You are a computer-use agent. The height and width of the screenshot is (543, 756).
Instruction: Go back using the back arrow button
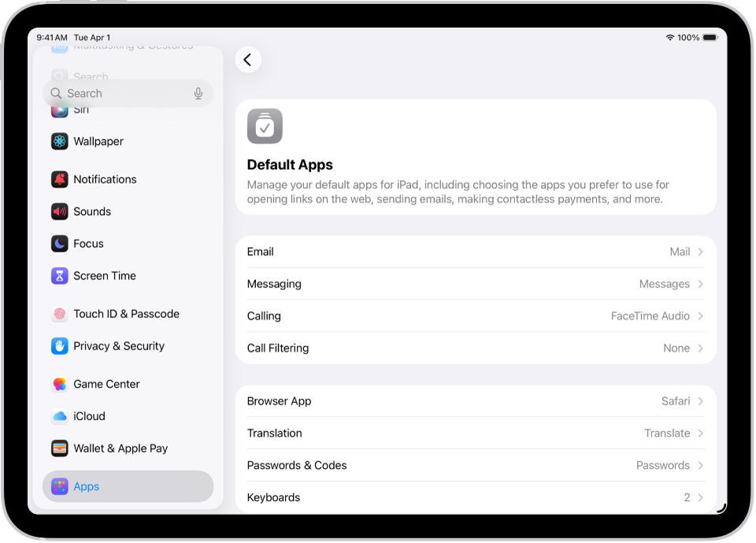click(x=248, y=59)
